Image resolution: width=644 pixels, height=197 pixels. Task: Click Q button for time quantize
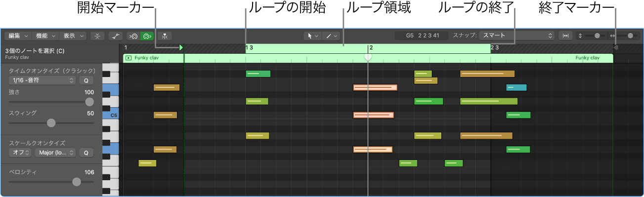pyautogui.click(x=86, y=80)
